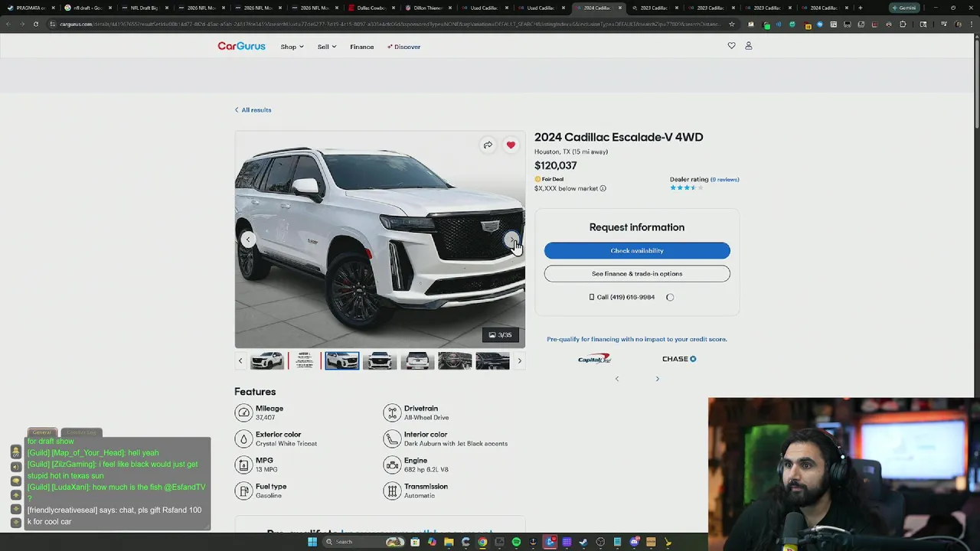Show next photo with right arrow
Screen dimensions: 980x551
(512, 240)
